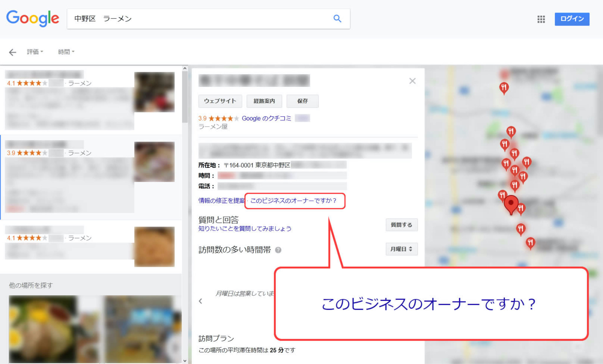
Task: Click the ログイン button
Action: pos(572,19)
